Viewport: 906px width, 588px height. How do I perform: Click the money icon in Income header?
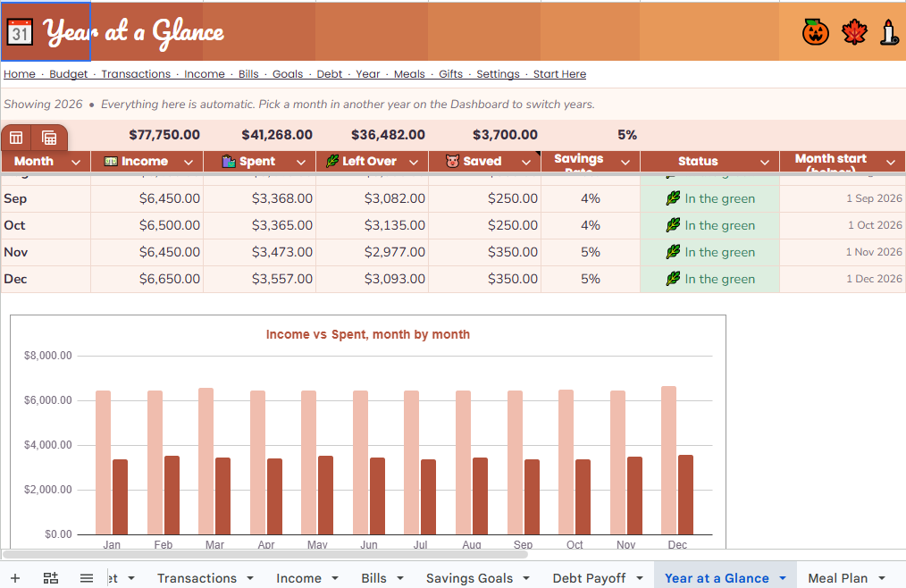click(111, 162)
